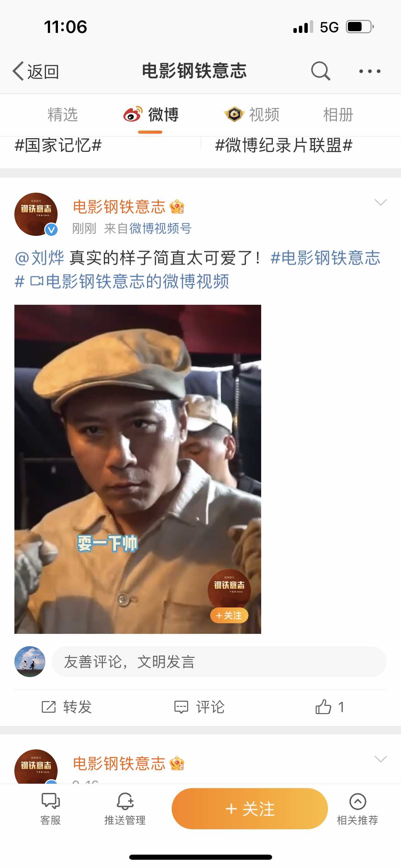This screenshot has height=868, width=401.
Task: Like the post with thumbs-up icon
Action: pos(323,707)
